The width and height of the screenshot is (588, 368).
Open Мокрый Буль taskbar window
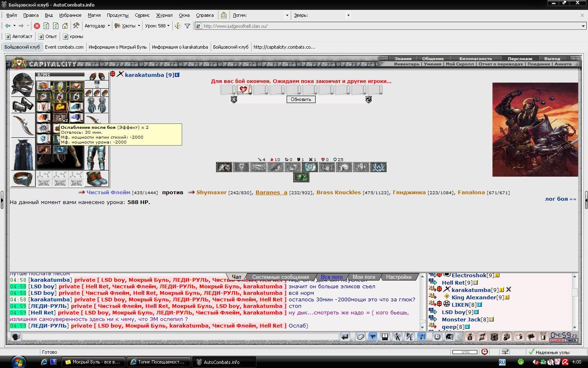point(94,362)
